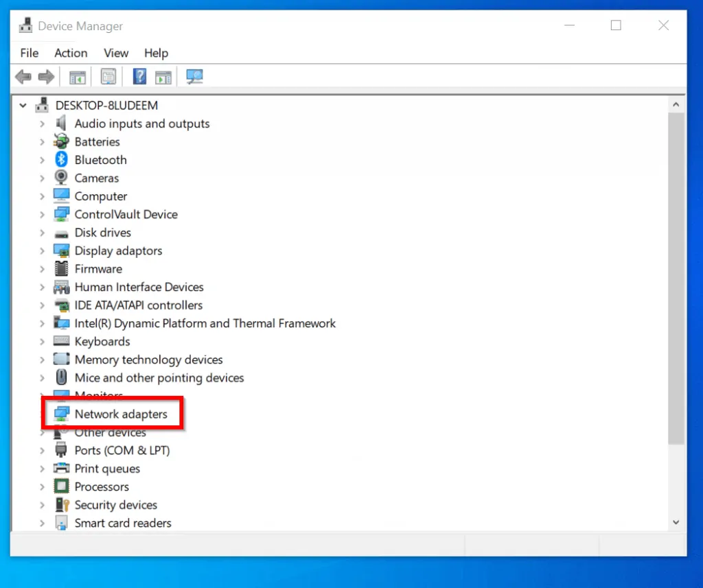Open the Action menu

click(x=71, y=53)
